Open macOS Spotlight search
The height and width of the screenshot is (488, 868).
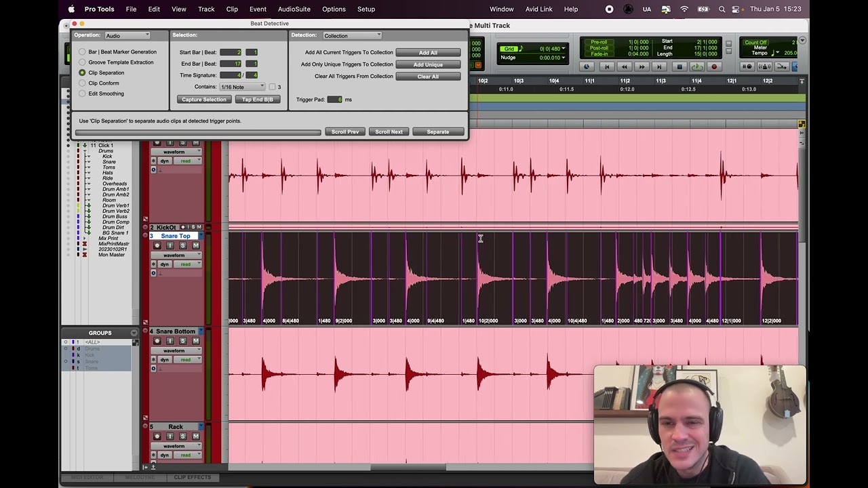[722, 9]
